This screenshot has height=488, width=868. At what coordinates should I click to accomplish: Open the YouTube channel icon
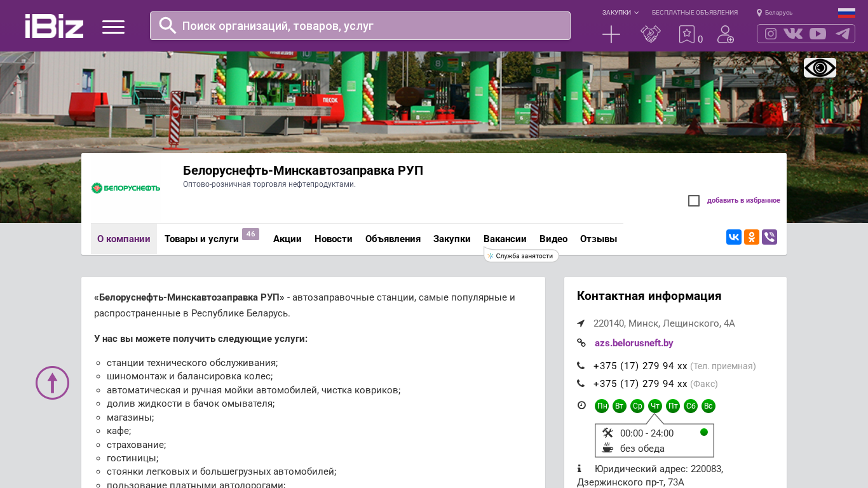818,34
